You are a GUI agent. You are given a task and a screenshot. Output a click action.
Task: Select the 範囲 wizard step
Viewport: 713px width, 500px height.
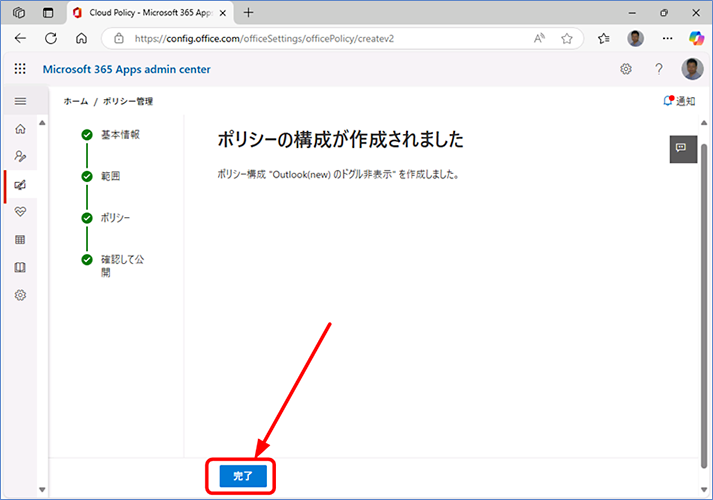[101, 176]
